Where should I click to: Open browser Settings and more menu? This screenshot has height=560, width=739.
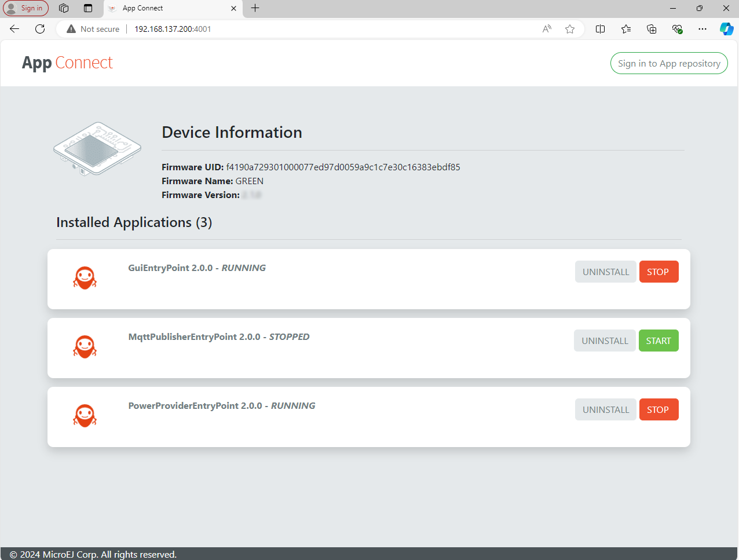703,29
